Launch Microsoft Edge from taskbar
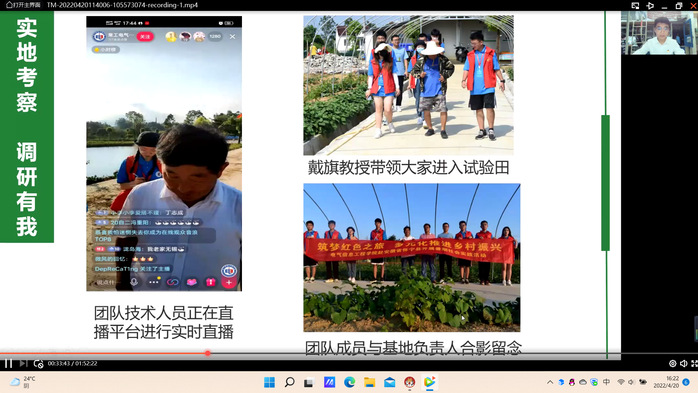 349,382
